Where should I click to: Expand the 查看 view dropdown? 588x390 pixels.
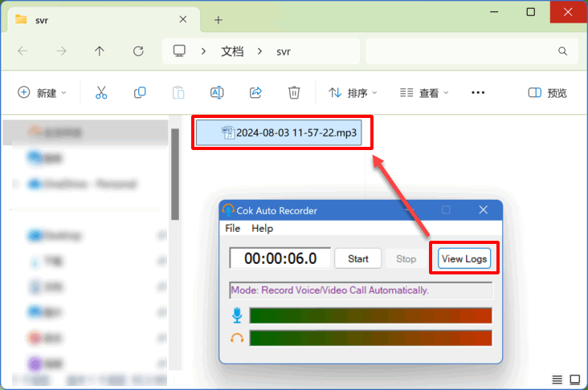pyautogui.click(x=425, y=93)
